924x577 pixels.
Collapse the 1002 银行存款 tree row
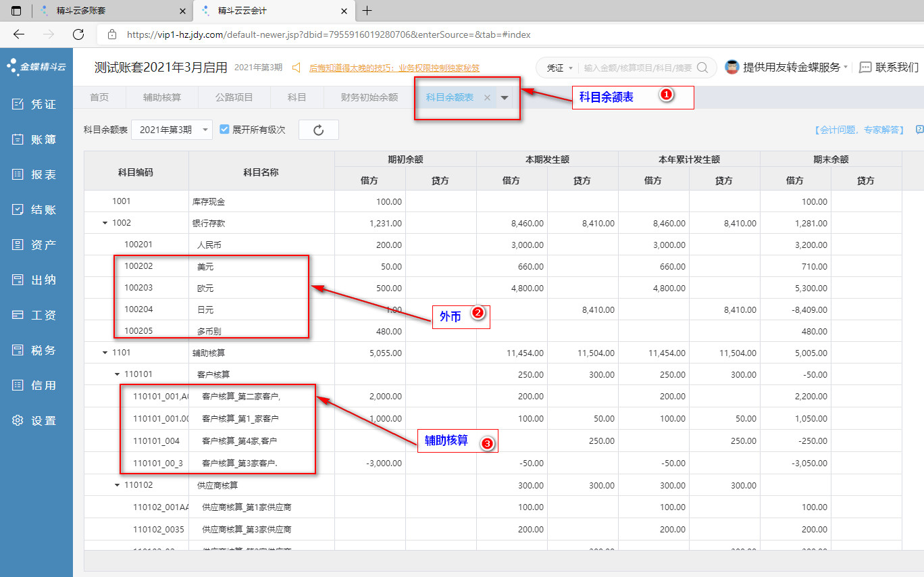105,223
